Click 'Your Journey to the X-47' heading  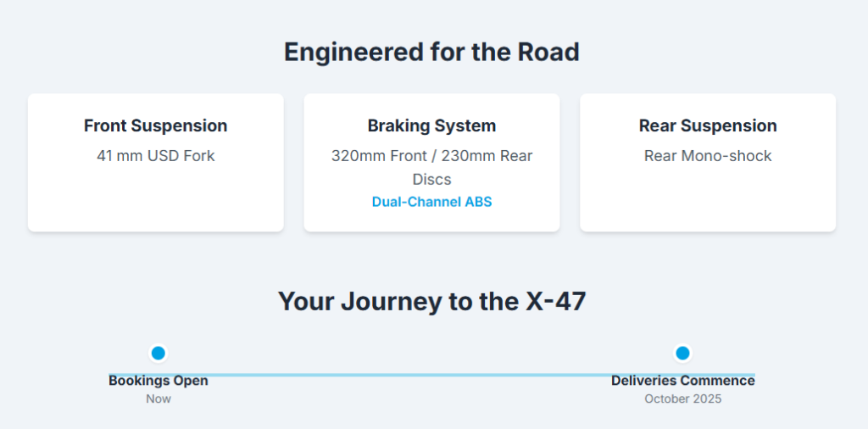coord(431,301)
